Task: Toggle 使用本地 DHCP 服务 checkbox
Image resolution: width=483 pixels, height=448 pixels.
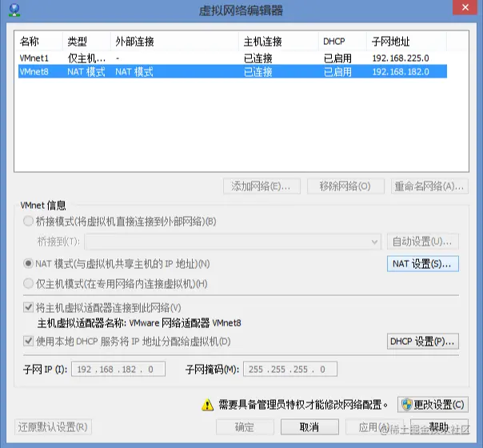Action: click(28, 341)
